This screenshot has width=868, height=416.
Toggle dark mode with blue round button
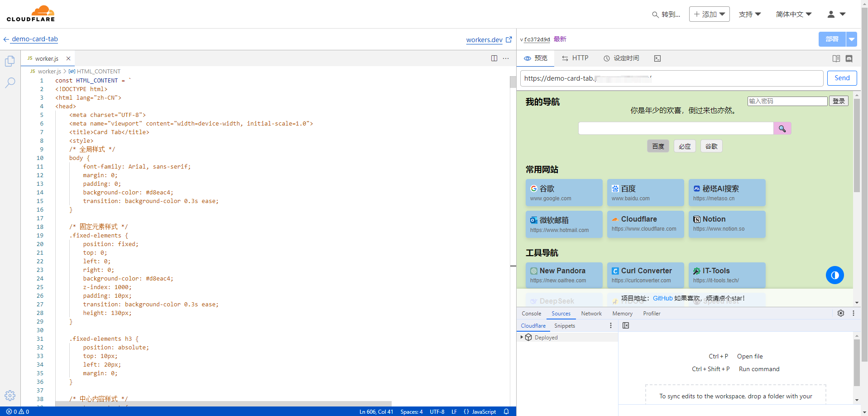835,275
